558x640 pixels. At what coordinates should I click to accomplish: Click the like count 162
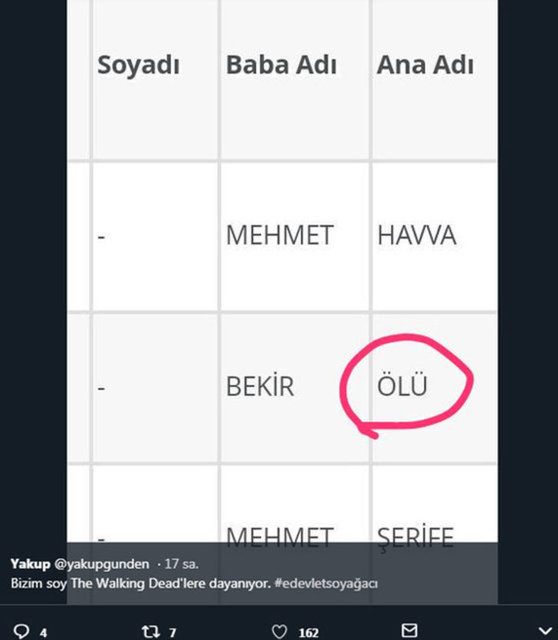pyautogui.click(x=309, y=633)
